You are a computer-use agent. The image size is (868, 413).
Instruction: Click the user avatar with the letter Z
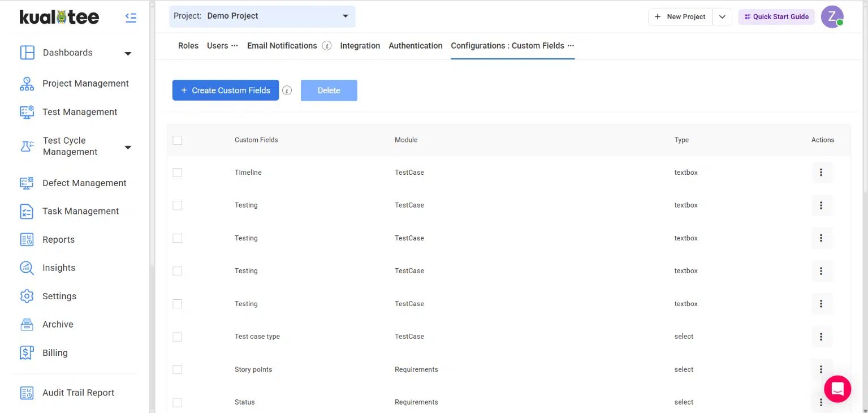[832, 17]
